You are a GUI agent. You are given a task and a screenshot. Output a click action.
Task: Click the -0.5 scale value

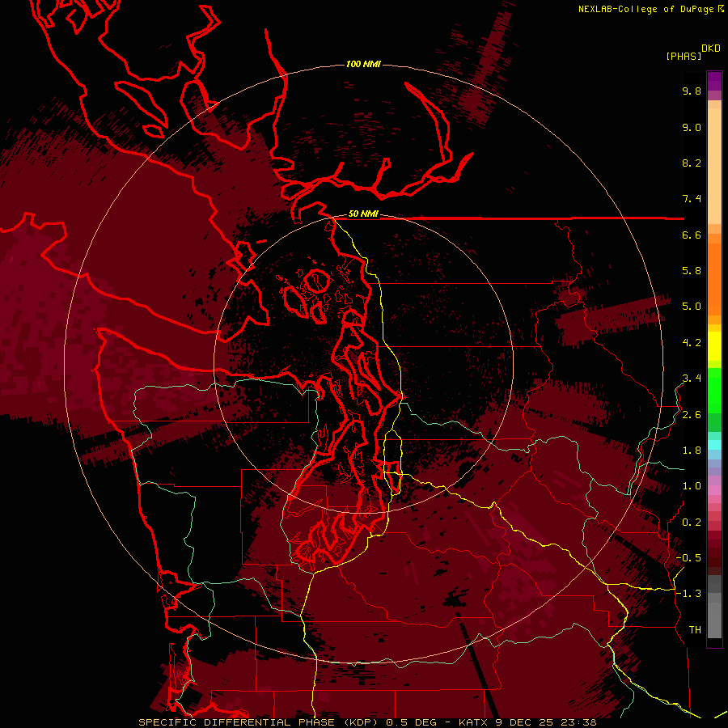688,558
